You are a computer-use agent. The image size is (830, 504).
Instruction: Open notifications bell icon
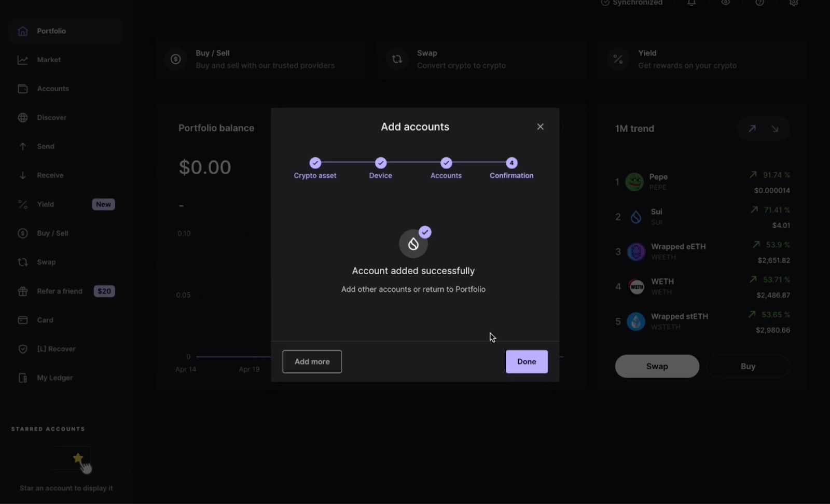tap(691, 3)
